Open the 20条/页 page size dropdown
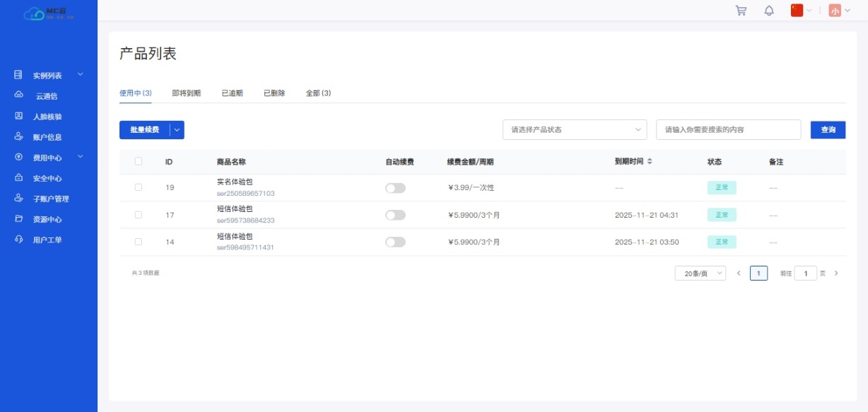 pyautogui.click(x=700, y=273)
